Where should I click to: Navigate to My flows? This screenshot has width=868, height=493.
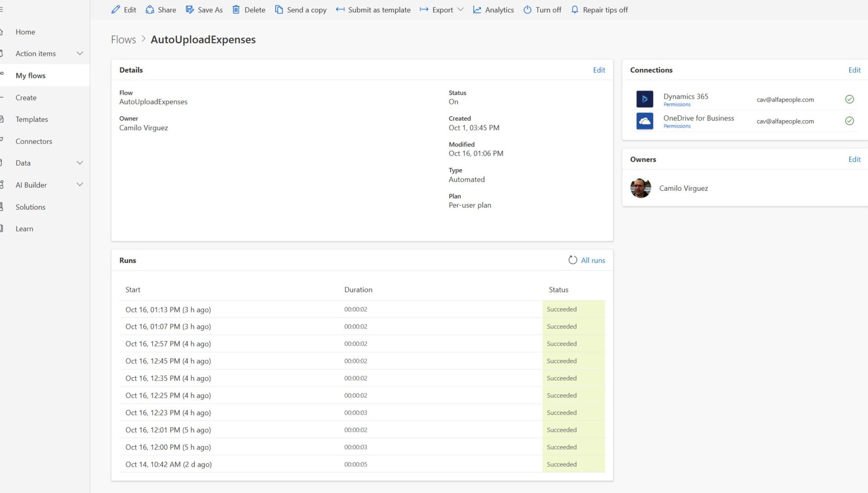31,75
